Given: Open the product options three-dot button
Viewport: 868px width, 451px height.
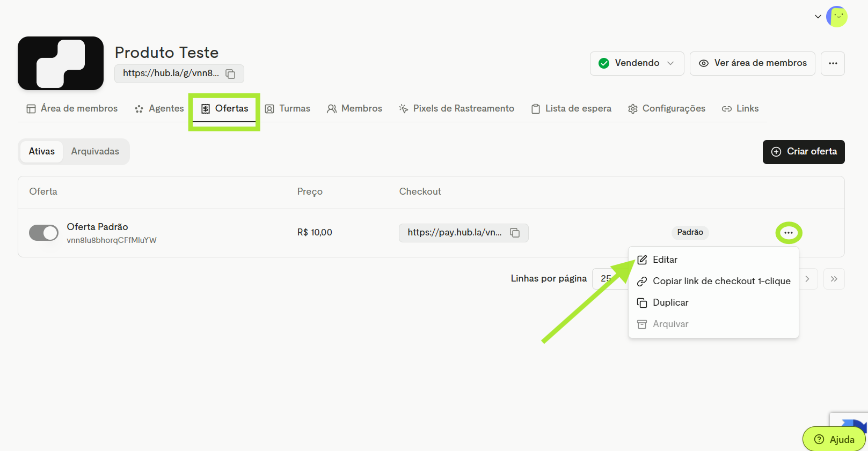Looking at the screenshot, I should (x=833, y=63).
